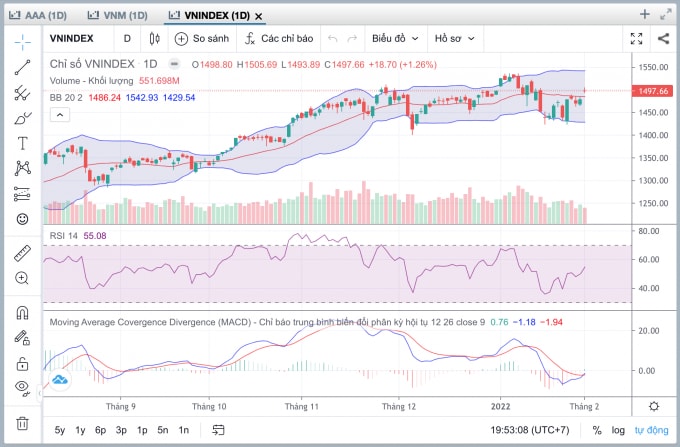The height and width of the screenshot is (447, 680).
Task: Select the text annotation tool
Action: pos(23,143)
